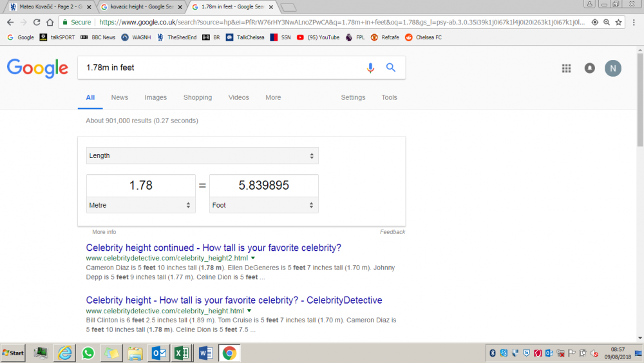This screenshot has height=363, width=644.
Task: Click the green Secure padlock icon
Action: 65,22
